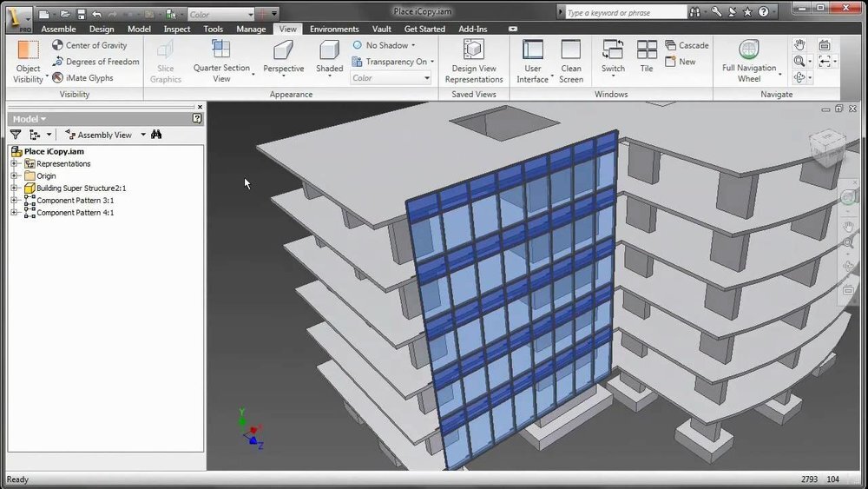The image size is (868, 489).
Task: Toggle Transparency On setting
Action: point(393,62)
